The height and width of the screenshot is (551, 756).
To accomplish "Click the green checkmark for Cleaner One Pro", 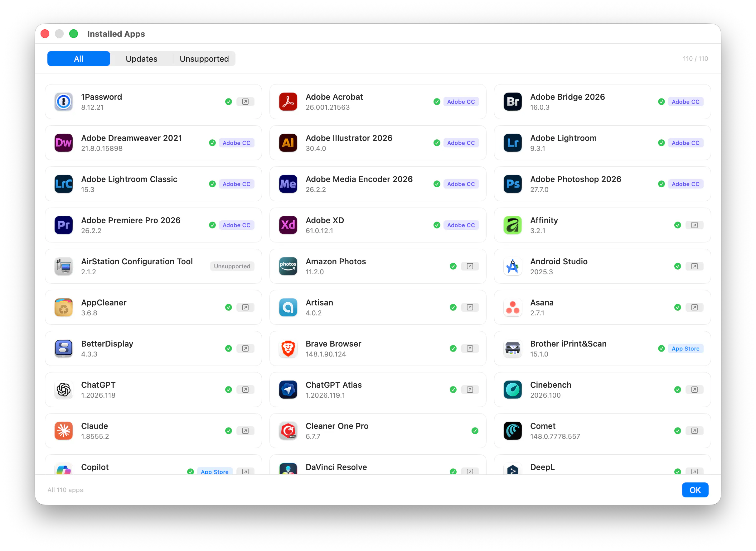I will tap(475, 431).
